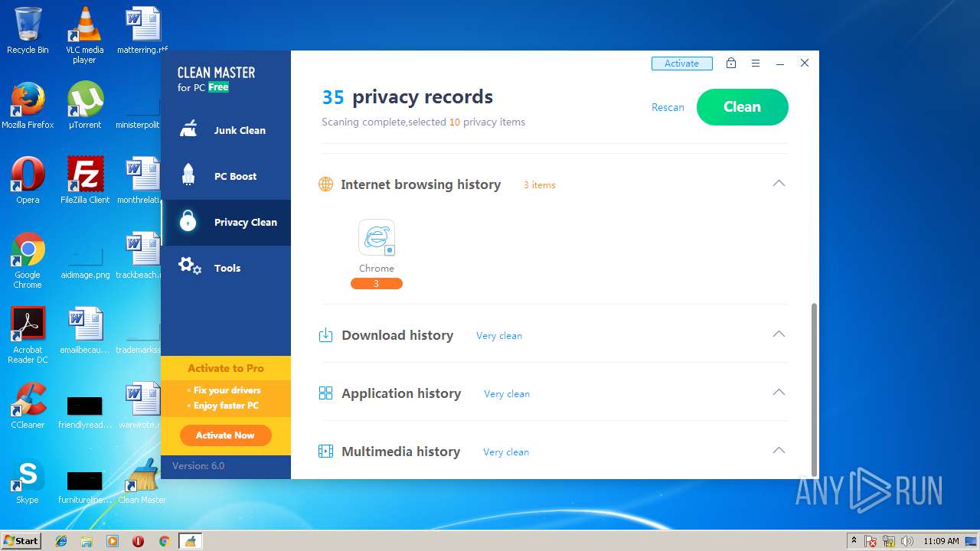This screenshot has width=980, height=551.
Task: Click the Multimedia history film icon
Action: tap(325, 452)
